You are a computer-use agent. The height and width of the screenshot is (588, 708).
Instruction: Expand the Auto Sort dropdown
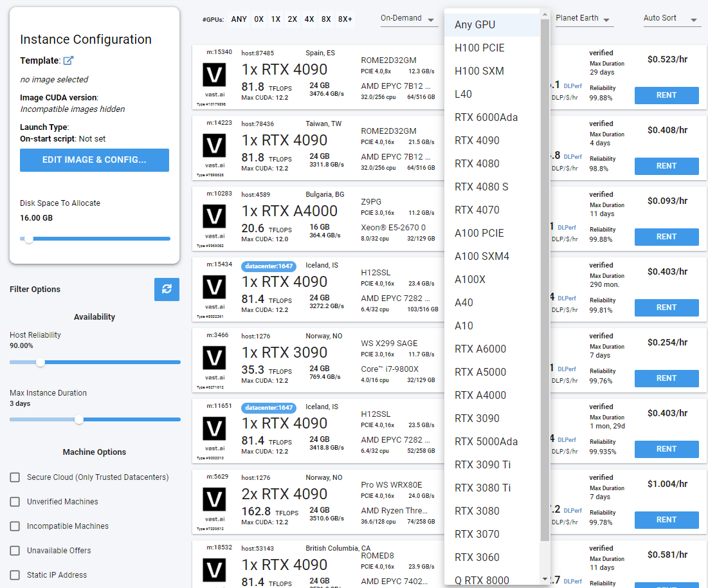pyautogui.click(x=671, y=19)
